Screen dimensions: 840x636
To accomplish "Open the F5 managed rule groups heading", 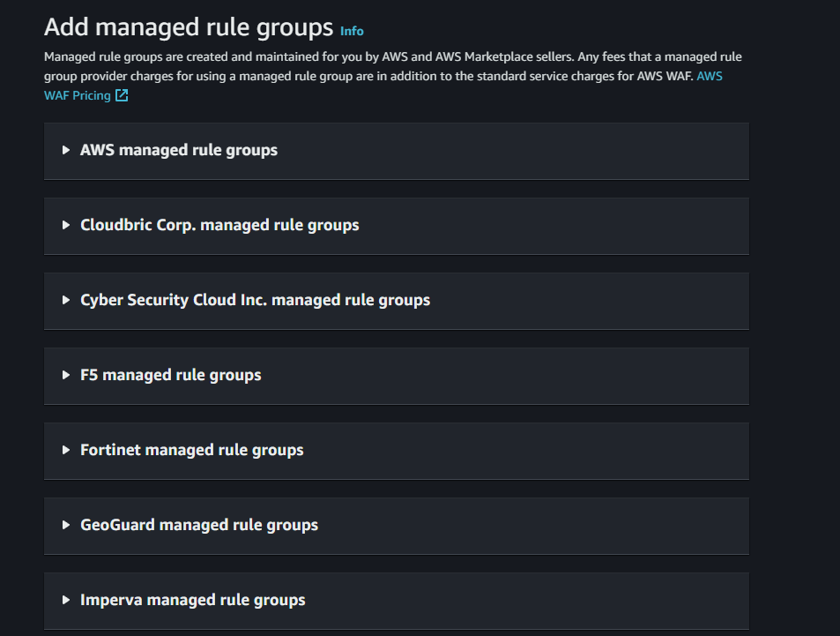I will pos(170,375).
